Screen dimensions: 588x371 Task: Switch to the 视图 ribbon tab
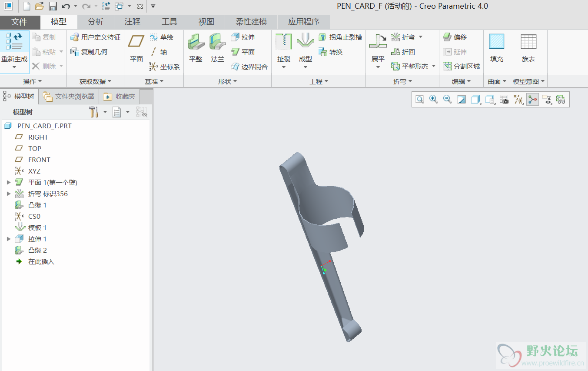[x=206, y=22]
